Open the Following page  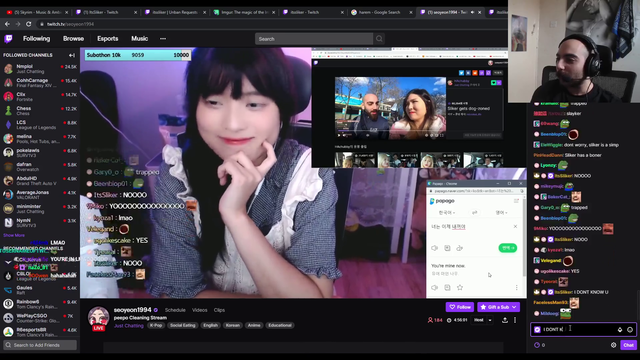(36, 39)
